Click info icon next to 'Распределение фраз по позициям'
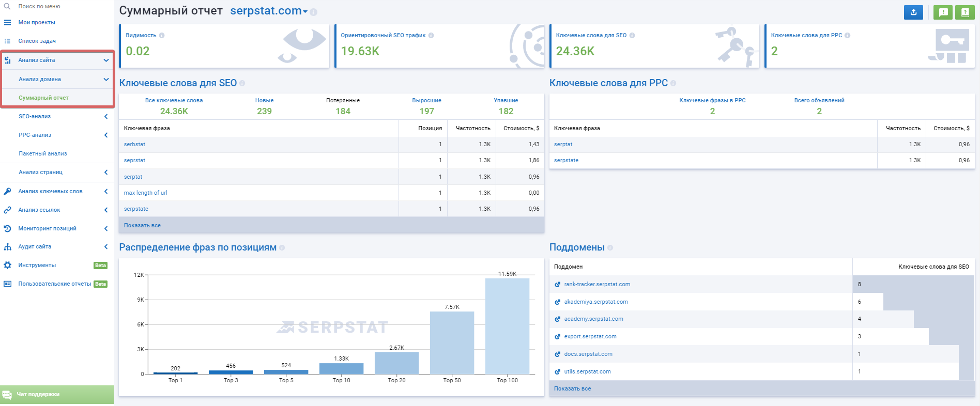980x406 pixels. (x=282, y=248)
